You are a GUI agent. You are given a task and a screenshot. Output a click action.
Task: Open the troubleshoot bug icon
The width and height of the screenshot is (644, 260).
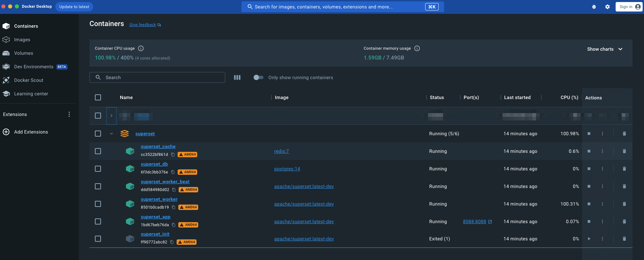(x=594, y=7)
